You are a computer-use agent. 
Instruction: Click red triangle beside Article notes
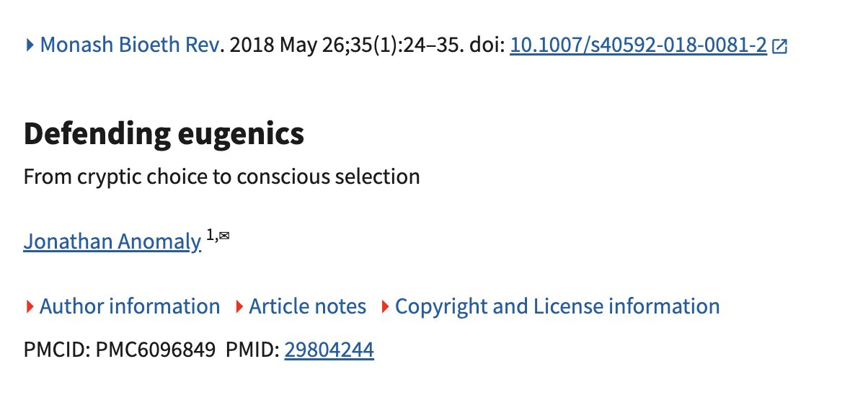(239, 307)
